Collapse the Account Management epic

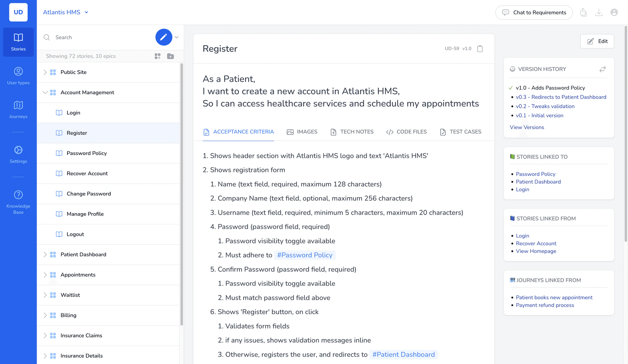45,92
